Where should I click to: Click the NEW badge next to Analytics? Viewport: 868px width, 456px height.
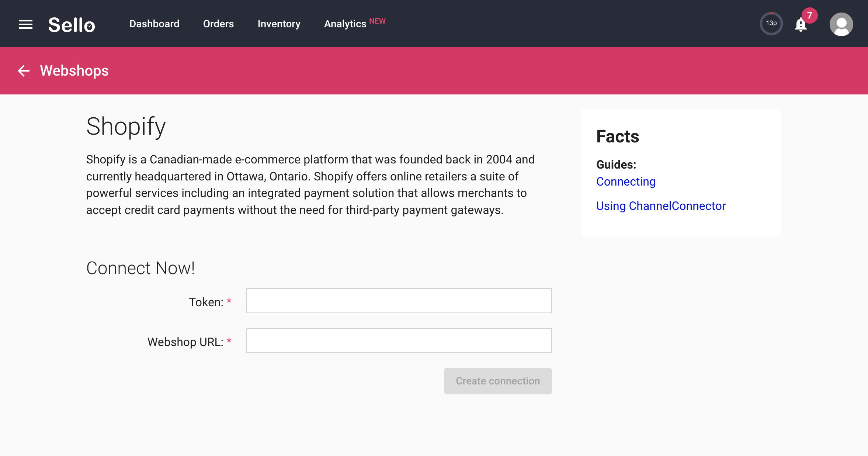pyautogui.click(x=377, y=21)
